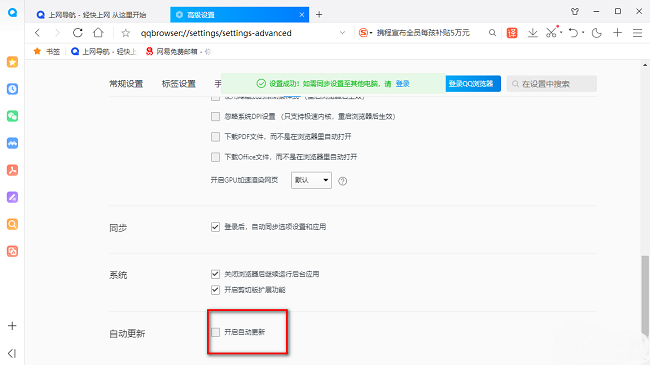This screenshot has height=365, width=650.
Task: Open the red translate extension icon
Action: (512, 33)
